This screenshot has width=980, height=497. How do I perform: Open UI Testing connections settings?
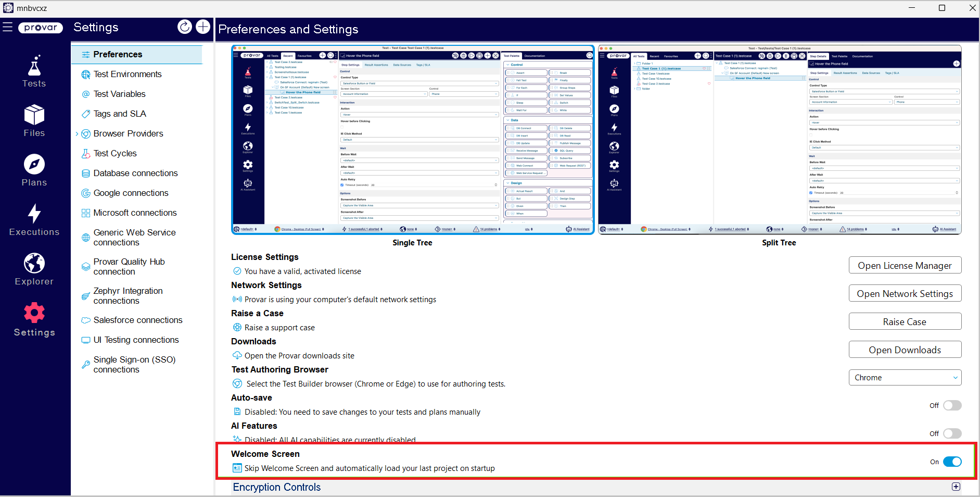pos(137,340)
